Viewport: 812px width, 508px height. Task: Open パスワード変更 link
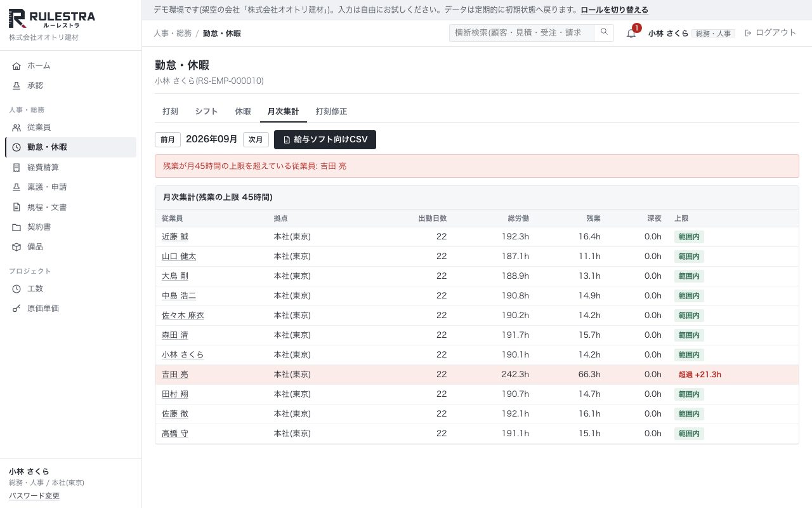click(x=34, y=496)
